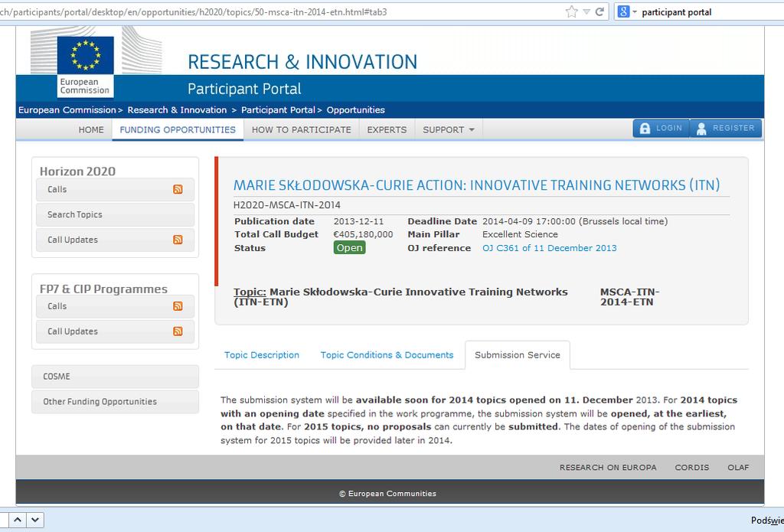Click RSS icon for FP7 & CIP Call Updates
Viewport: 784px width, 532px height.
pos(178,331)
